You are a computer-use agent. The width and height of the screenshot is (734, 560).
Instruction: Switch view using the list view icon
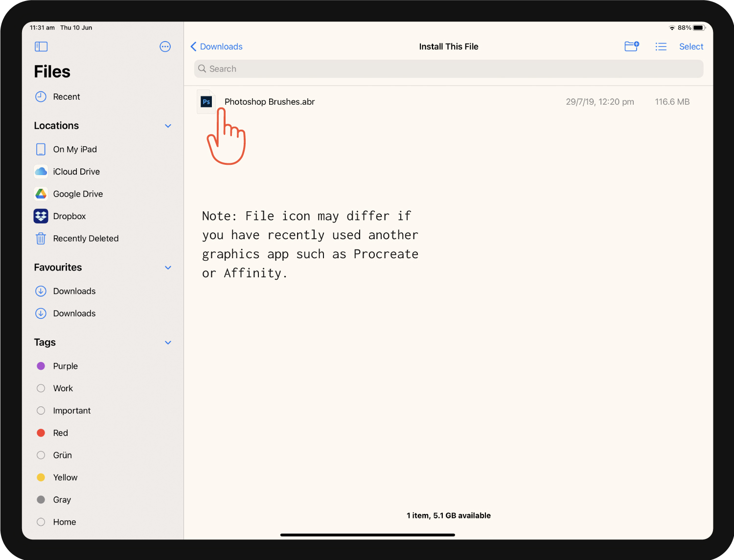pos(661,46)
